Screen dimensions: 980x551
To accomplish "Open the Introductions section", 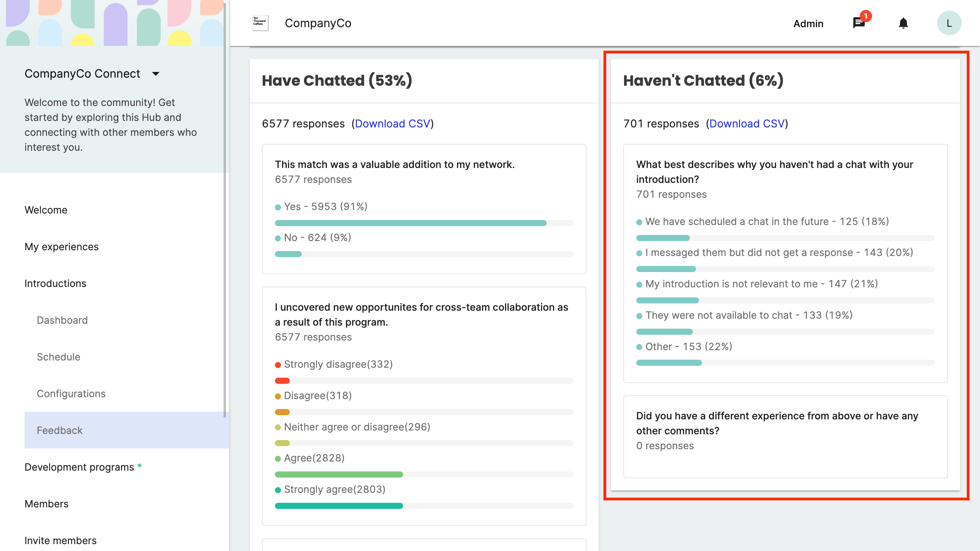I will click(x=56, y=283).
